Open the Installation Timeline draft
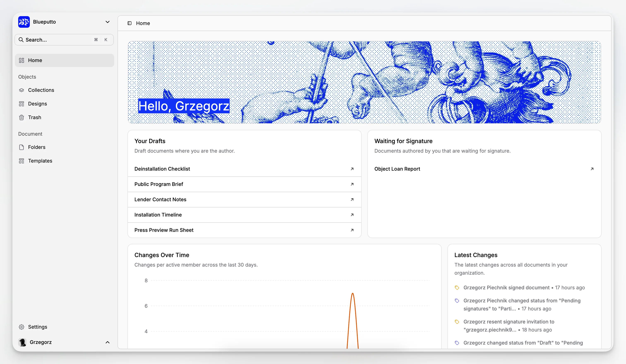The height and width of the screenshot is (364, 626). [244, 215]
